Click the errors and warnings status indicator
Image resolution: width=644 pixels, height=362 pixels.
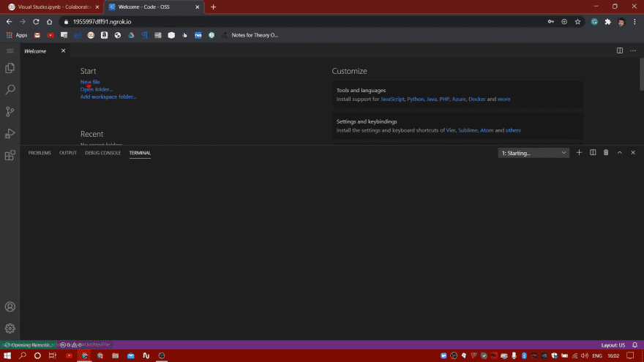71,344
